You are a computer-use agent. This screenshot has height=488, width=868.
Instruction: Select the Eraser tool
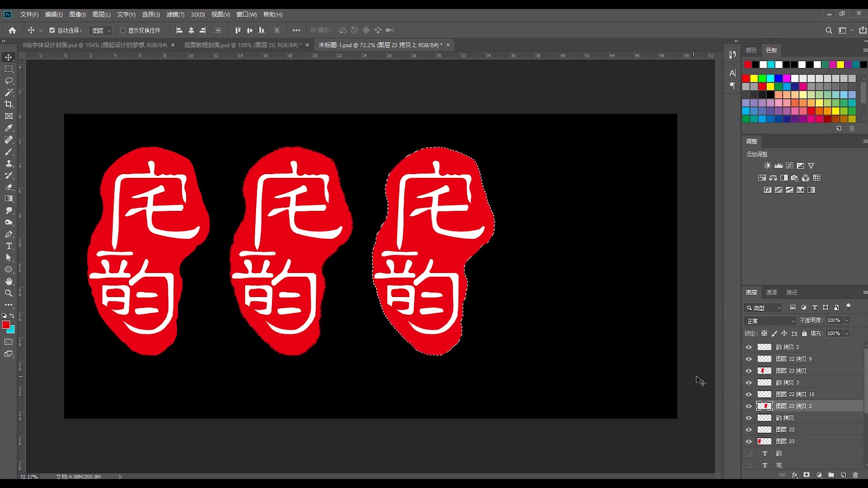[9, 187]
